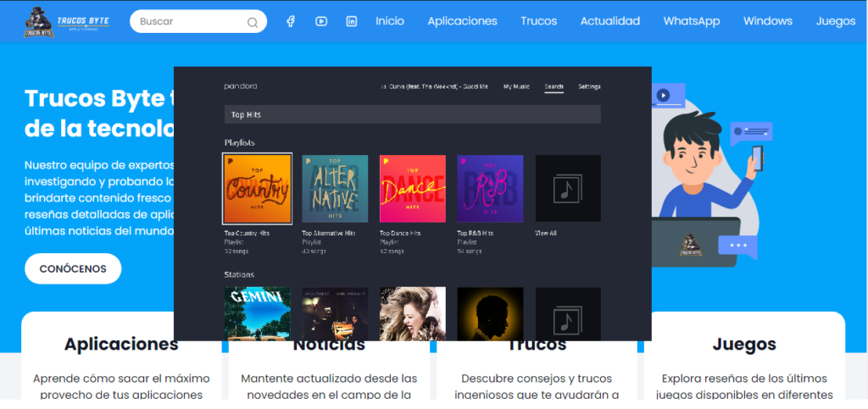The height and width of the screenshot is (409, 868).
Task: Click the chat message bubble in illustration
Action: pyautogui.click(x=751, y=133)
